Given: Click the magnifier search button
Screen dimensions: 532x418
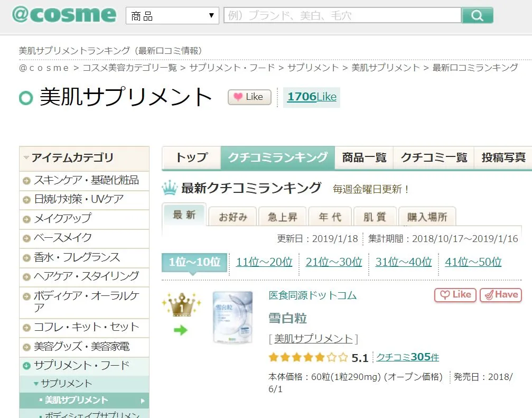Looking at the screenshot, I should tap(477, 16).
